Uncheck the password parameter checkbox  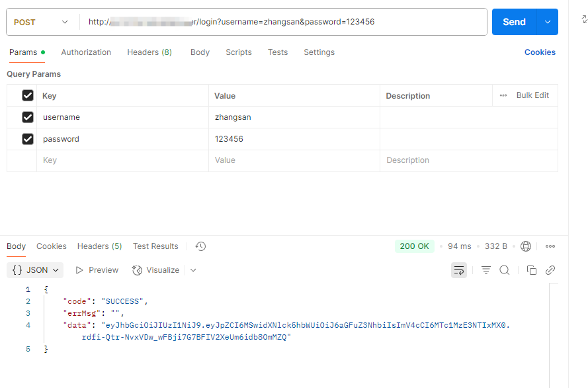[28, 139]
